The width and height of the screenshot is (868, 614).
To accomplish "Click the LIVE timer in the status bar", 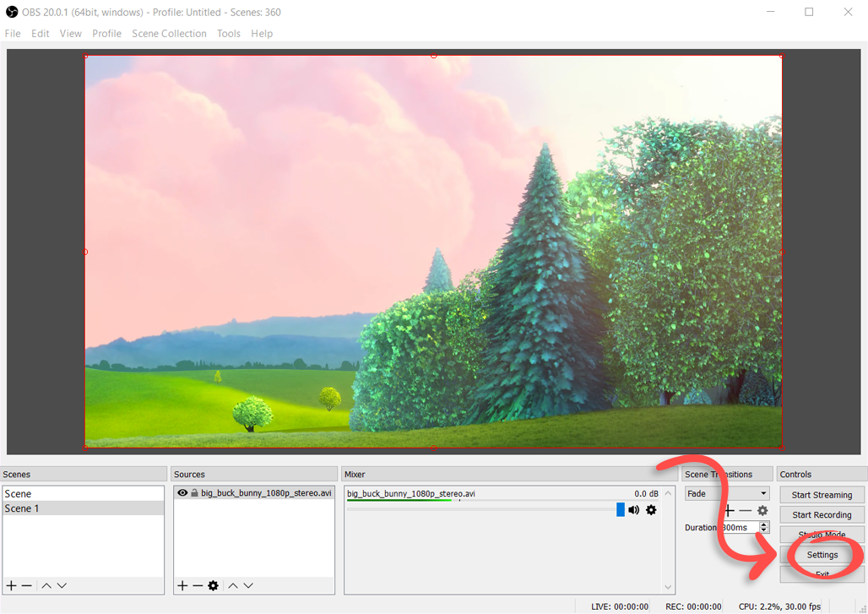I will pos(620,606).
